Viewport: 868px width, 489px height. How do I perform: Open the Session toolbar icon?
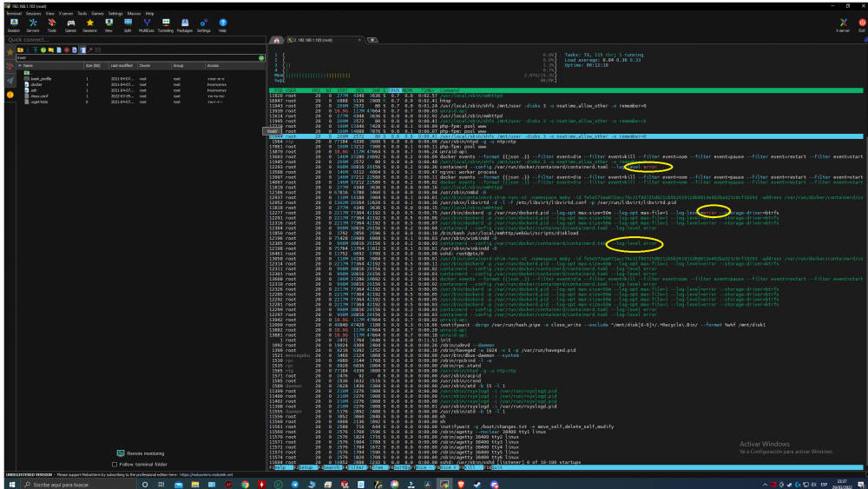[14, 25]
